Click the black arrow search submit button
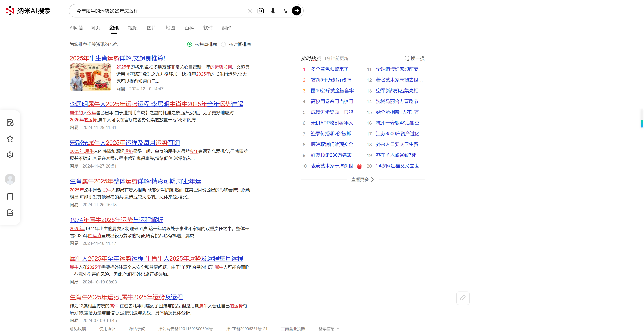This screenshot has height=335, width=644. point(296,11)
